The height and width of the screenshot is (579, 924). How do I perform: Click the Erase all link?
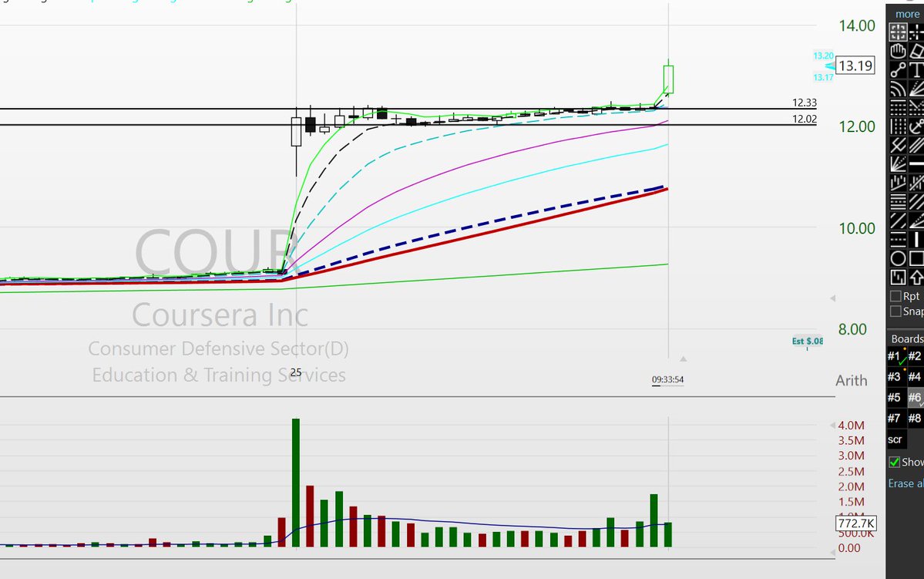coord(906,483)
